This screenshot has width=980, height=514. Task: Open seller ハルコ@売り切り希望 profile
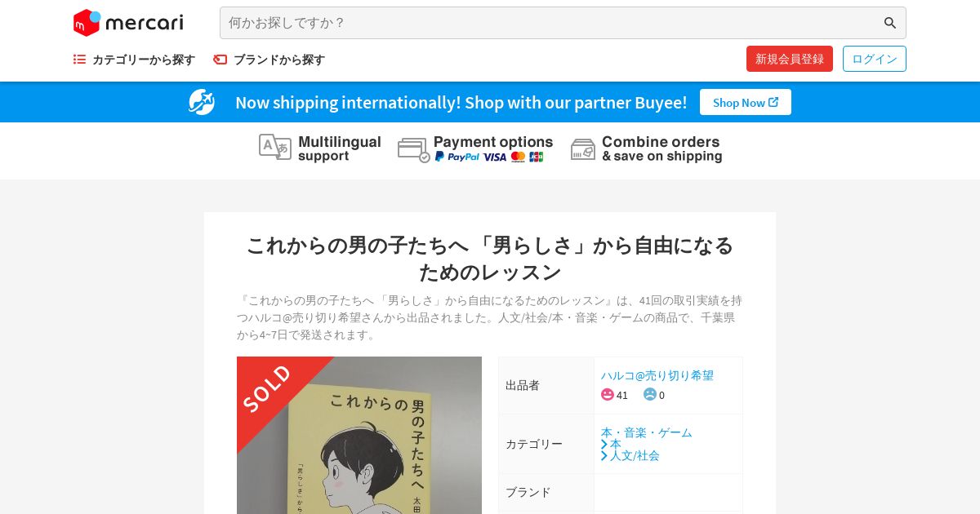point(657,375)
